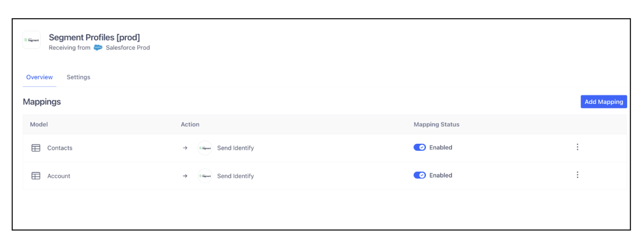Open the Contacts model row

pyautogui.click(x=324, y=148)
